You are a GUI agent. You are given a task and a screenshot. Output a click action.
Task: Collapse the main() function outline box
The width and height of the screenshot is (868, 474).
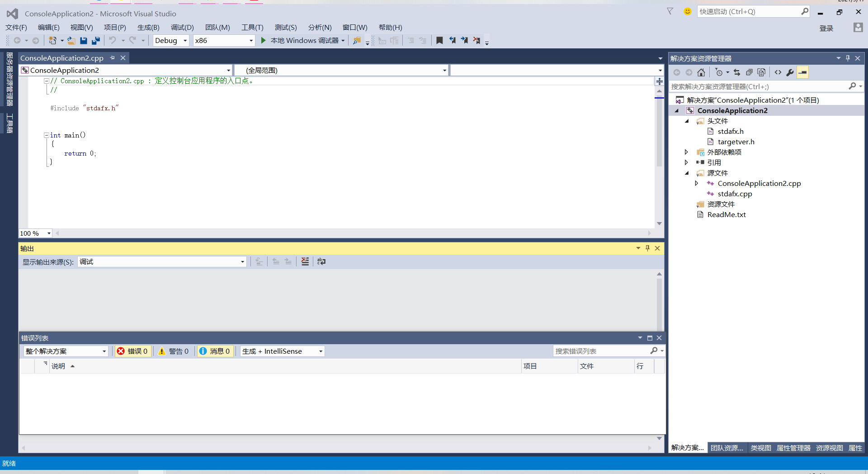click(46, 135)
